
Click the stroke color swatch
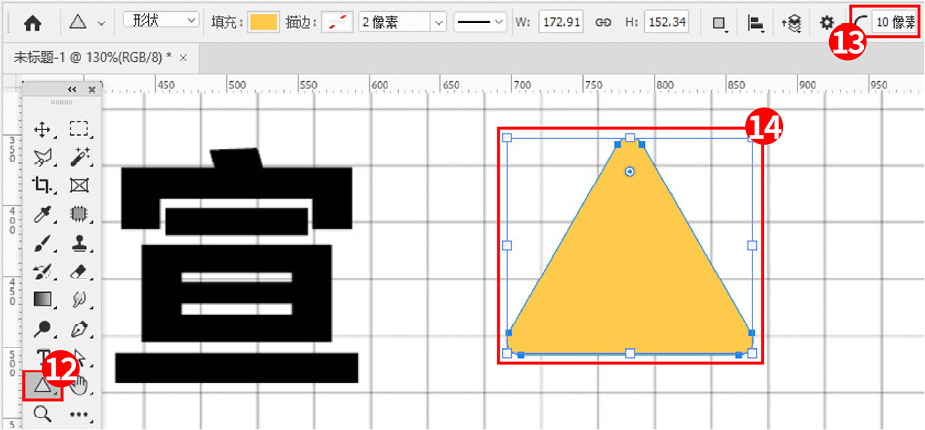337,21
